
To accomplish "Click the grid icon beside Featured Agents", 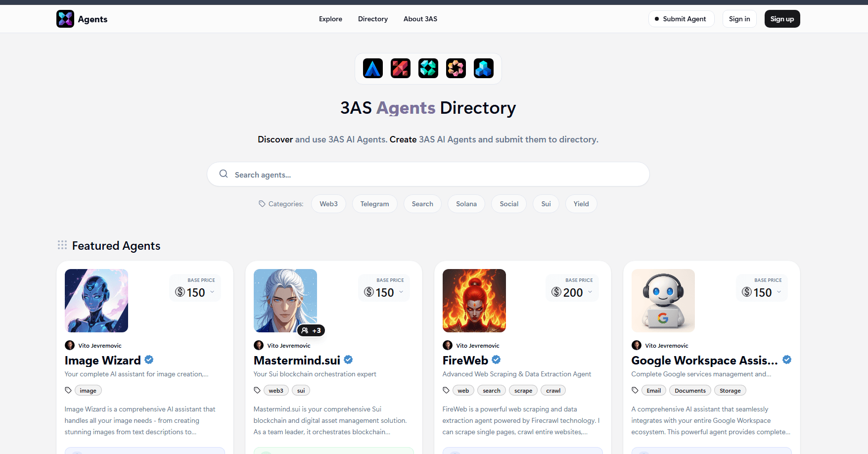I will tap(62, 245).
